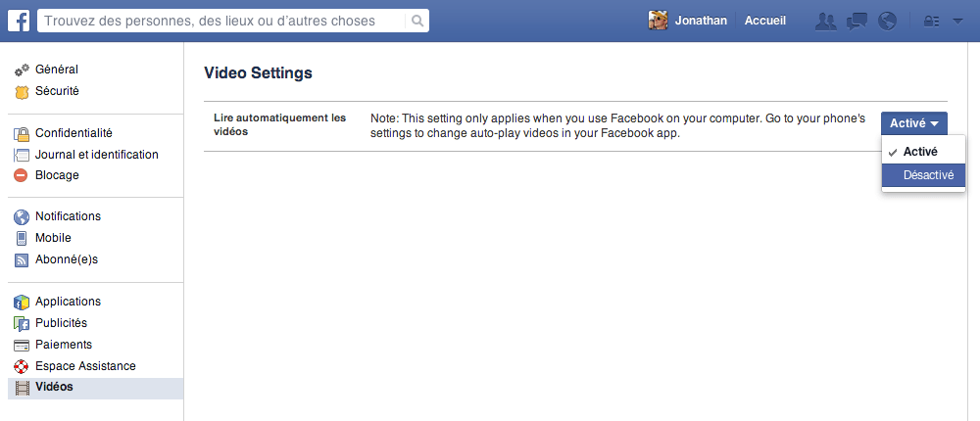Viewport: 980px width, 421px height.
Task: Click the Facebook logo icon
Action: [19, 21]
